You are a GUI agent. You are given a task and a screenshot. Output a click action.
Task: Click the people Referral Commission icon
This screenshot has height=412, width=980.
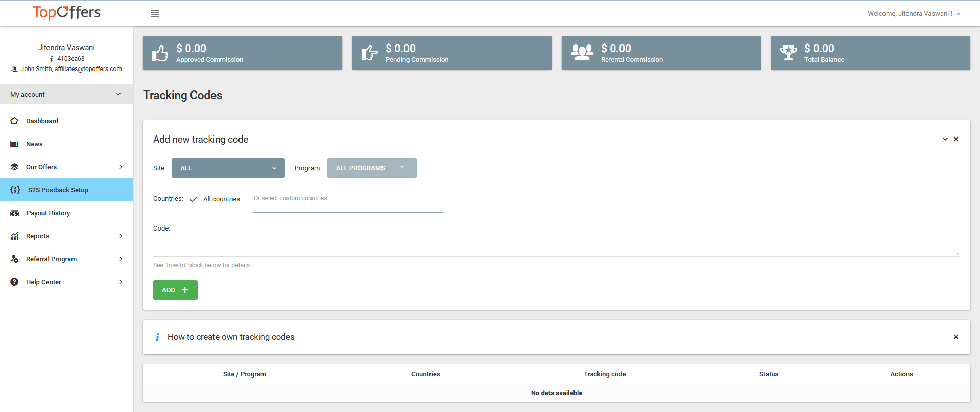coord(582,52)
